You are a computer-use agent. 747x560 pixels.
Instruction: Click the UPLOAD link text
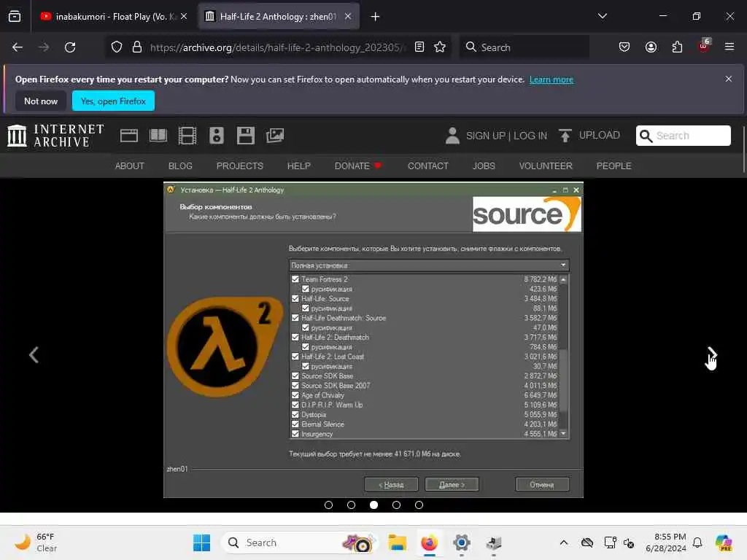600,135
